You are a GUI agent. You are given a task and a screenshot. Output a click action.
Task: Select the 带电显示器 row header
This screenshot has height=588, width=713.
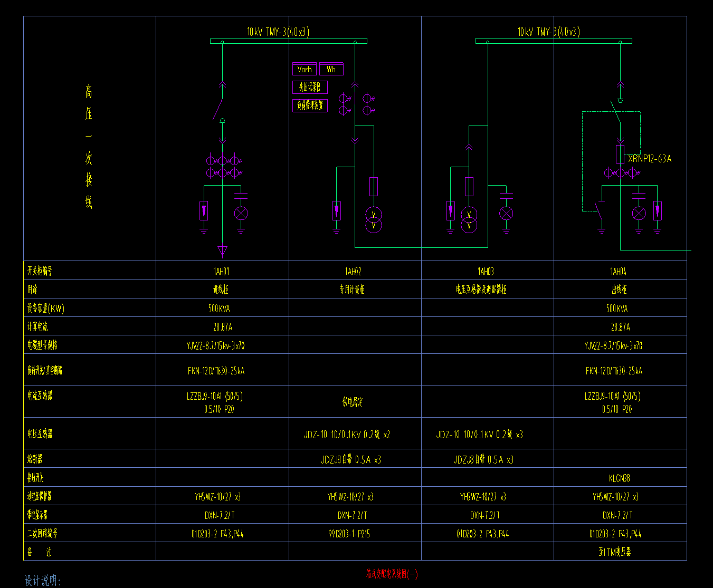pos(37,515)
